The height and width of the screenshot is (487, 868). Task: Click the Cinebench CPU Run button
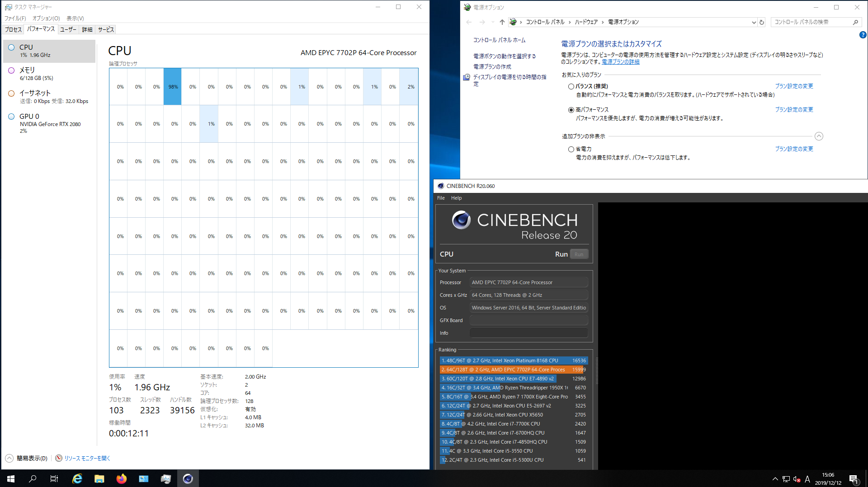579,254
